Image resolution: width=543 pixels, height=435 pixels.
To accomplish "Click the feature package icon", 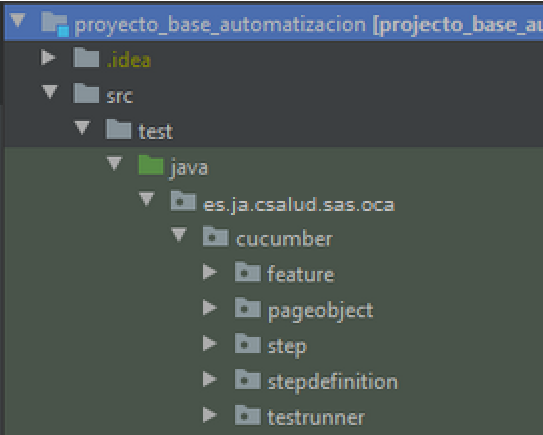I will (x=248, y=272).
